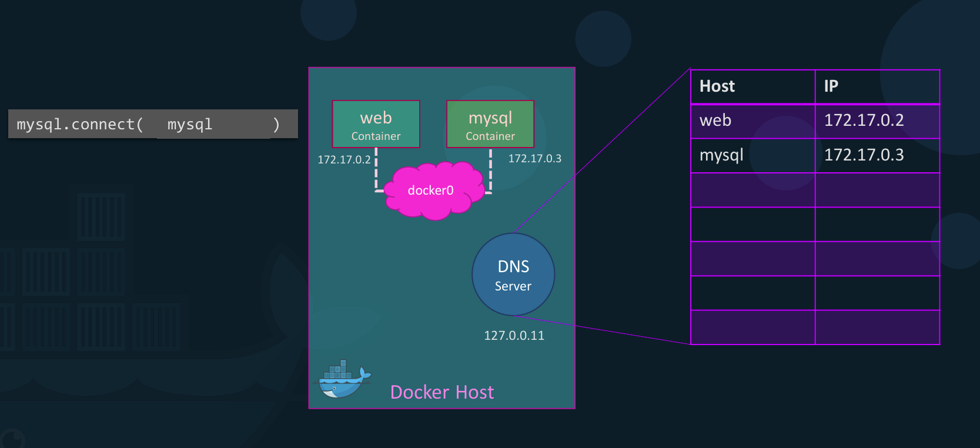Click 172.17.0.3 label beside mysql container
Viewport: 980px width, 448px height.
(x=534, y=159)
